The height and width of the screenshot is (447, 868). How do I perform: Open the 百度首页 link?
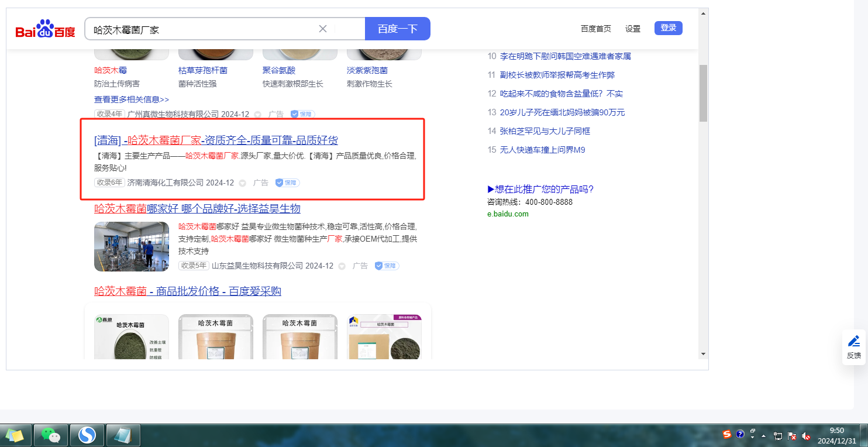click(595, 29)
